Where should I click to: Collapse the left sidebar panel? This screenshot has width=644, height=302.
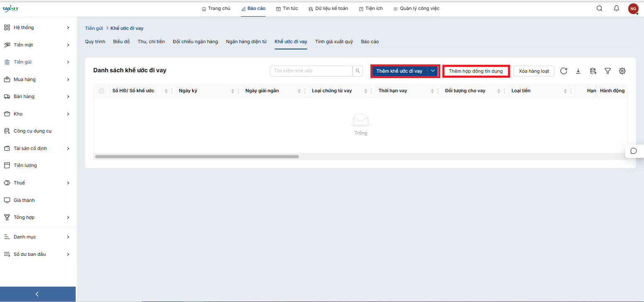click(37, 294)
